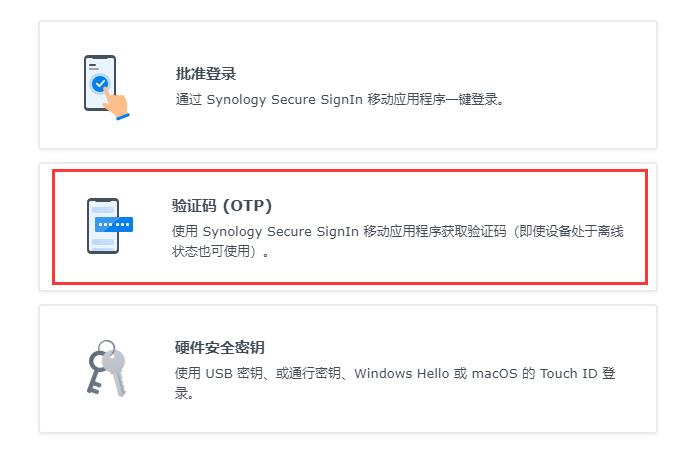The height and width of the screenshot is (451, 697).
Task: Click the pointing hand on the approve icon
Action: [117, 102]
